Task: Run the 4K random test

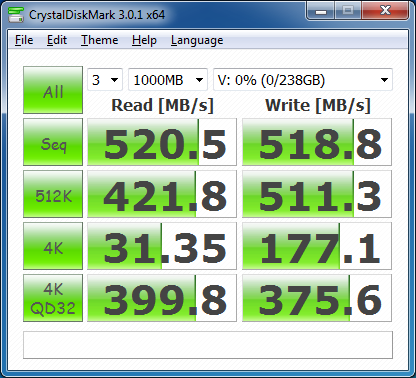Action: [53, 246]
